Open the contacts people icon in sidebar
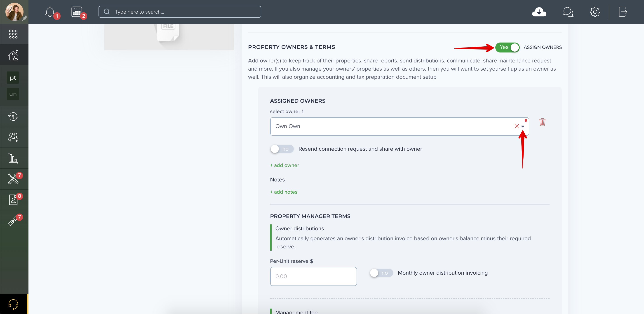 (x=13, y=137)
